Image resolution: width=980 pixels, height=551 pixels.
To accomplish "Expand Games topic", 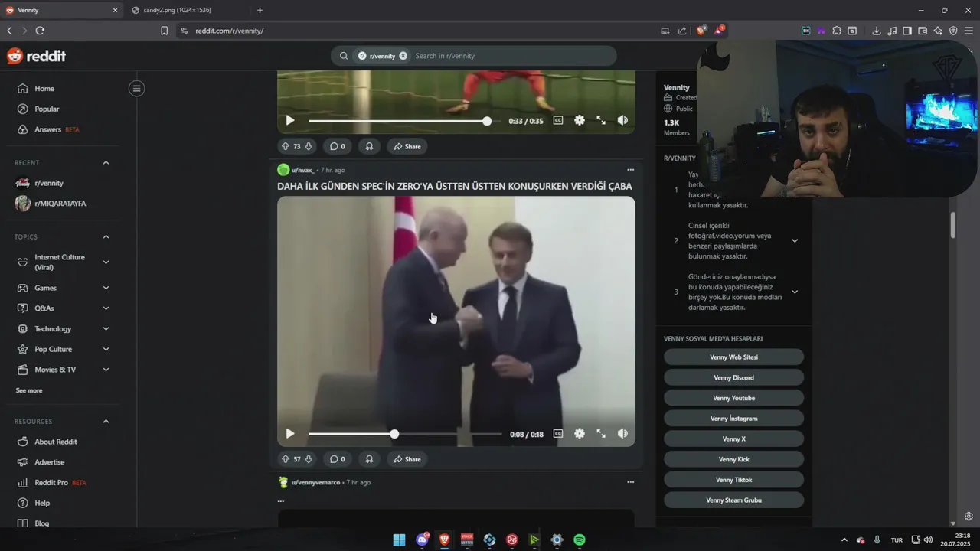I will (x=106, y=288).
